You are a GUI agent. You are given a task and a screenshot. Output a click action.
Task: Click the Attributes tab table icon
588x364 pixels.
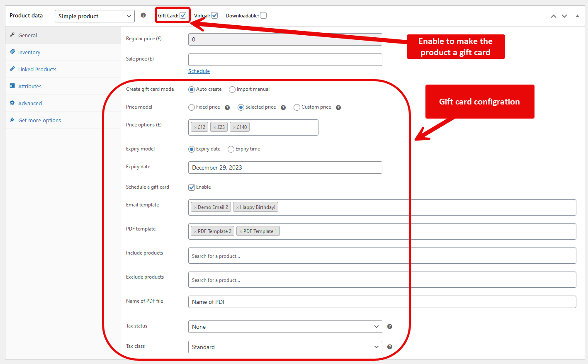click(x=12, y=86)
